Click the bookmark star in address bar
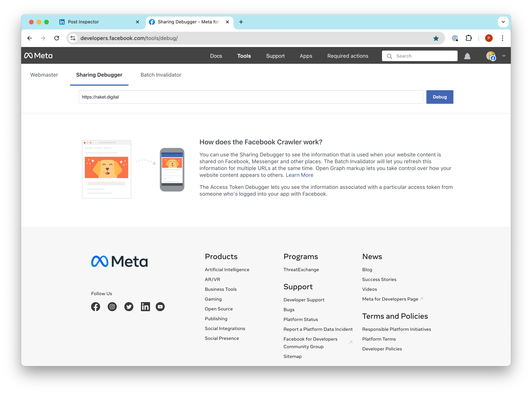 click(x=436, y=38)
